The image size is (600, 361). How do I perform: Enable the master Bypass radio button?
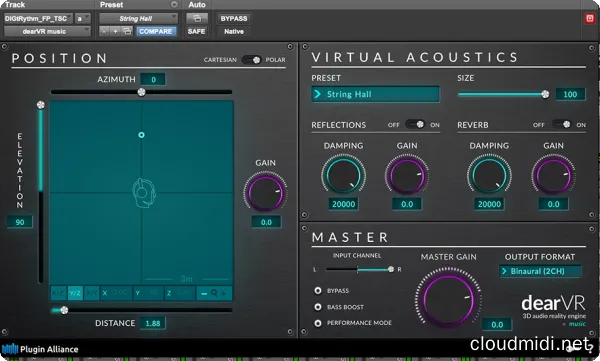pyautogui.click(x=318, y=291)
